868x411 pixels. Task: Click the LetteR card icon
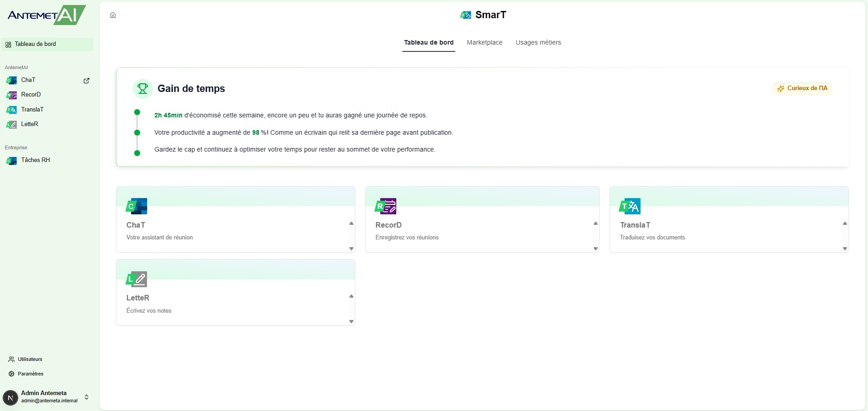click(136, 279)
